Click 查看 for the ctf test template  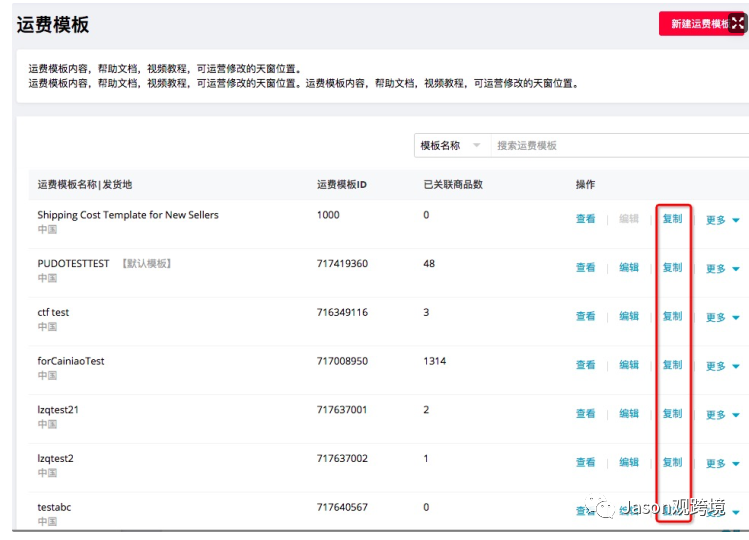585,316
